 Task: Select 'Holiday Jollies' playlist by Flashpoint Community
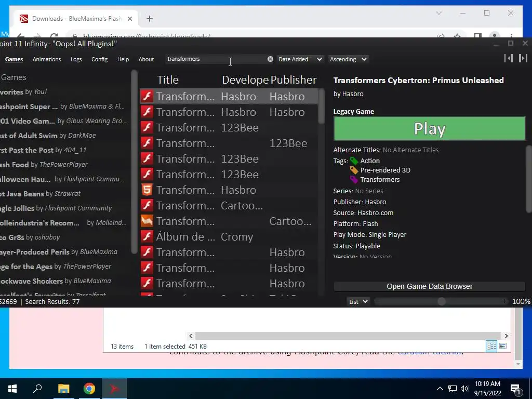[64, 208]
